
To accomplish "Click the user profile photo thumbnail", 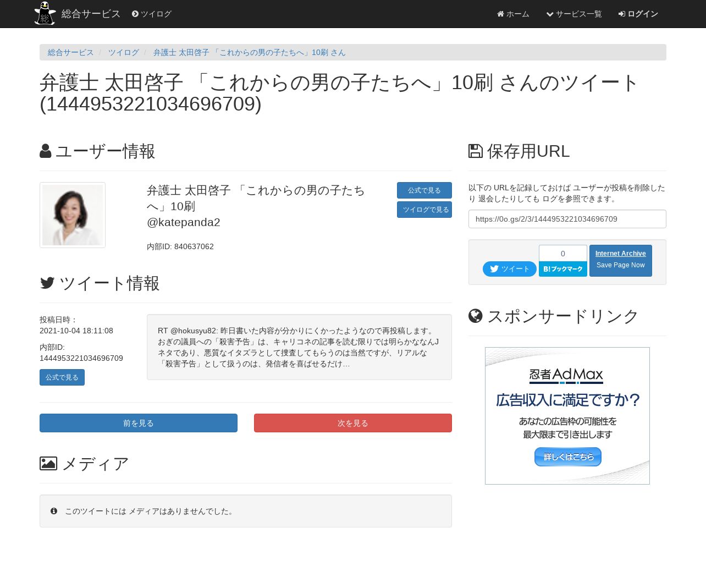I will point(73,215).
